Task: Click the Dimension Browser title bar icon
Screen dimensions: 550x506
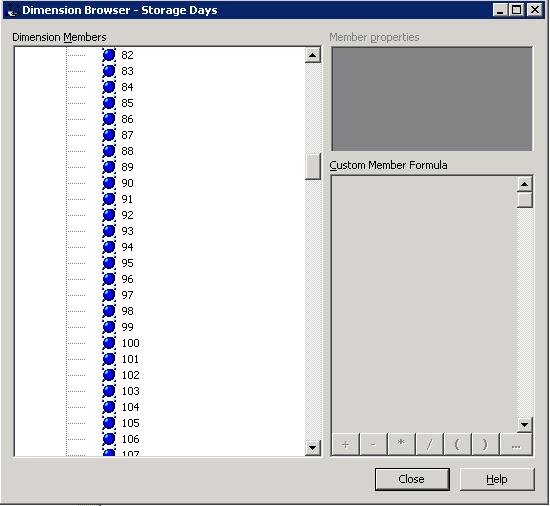Action: (12, 10)
